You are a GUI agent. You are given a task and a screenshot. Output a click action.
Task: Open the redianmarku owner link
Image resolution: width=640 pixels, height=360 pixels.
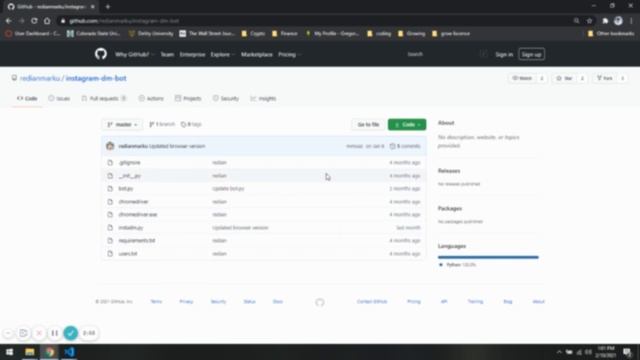(40, 78)
